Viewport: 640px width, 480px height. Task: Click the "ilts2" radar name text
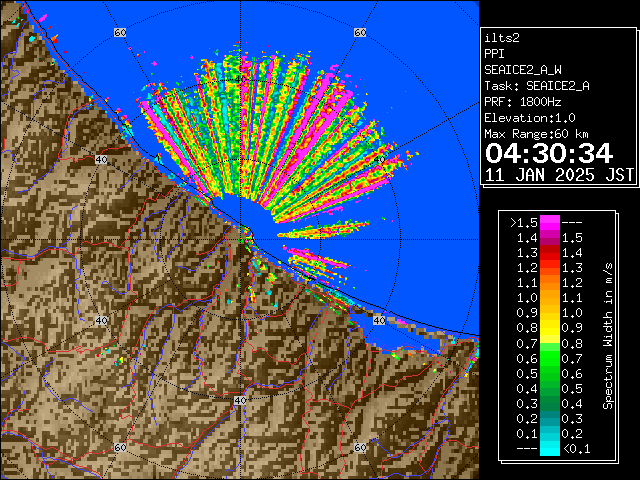(502, 38)
